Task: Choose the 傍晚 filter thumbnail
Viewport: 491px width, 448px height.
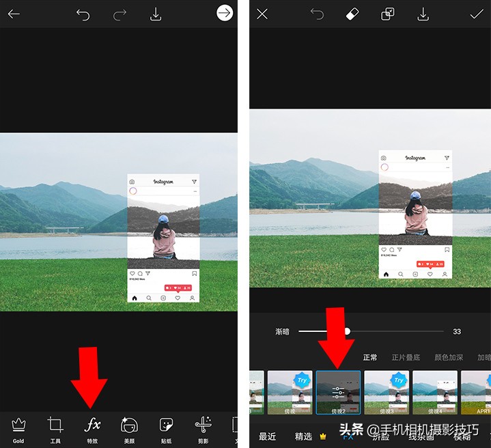Action: tap(290, 393)
